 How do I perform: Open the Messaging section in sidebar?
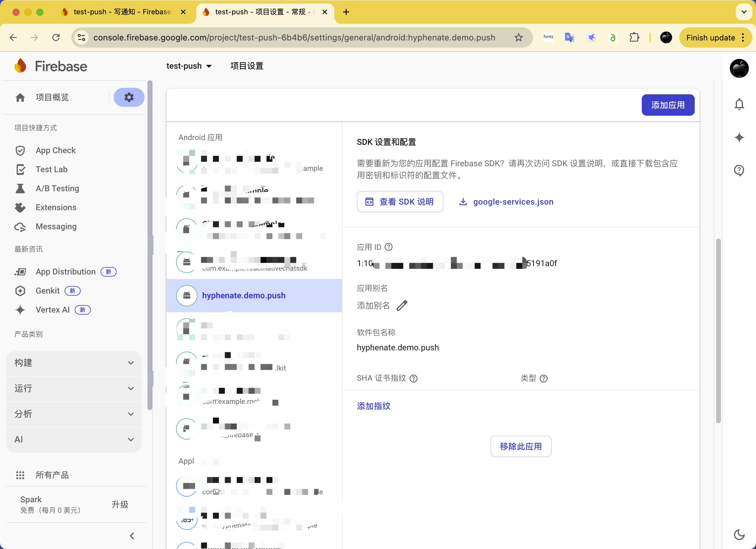coord(56,226)
